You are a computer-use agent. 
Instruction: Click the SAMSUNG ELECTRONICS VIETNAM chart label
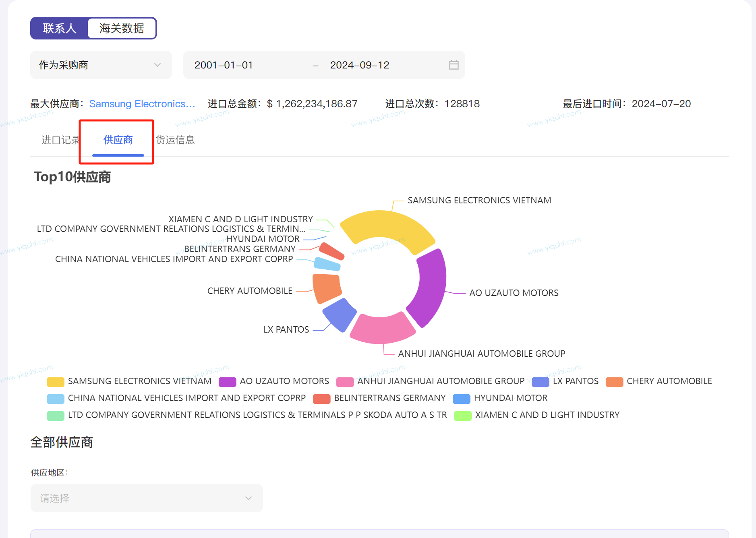coord(479,201)
